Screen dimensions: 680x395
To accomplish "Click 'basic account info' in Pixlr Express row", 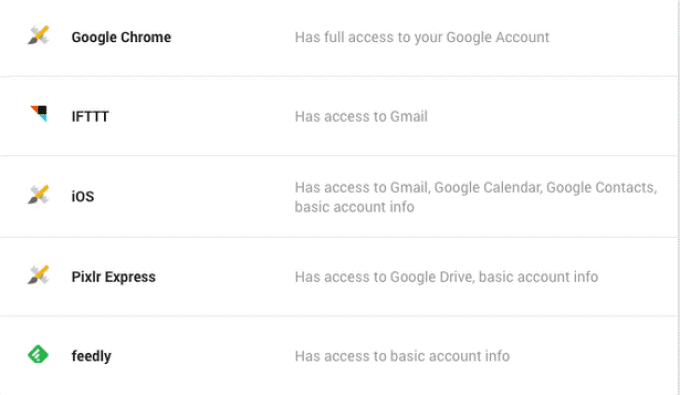I will [538, 277].
